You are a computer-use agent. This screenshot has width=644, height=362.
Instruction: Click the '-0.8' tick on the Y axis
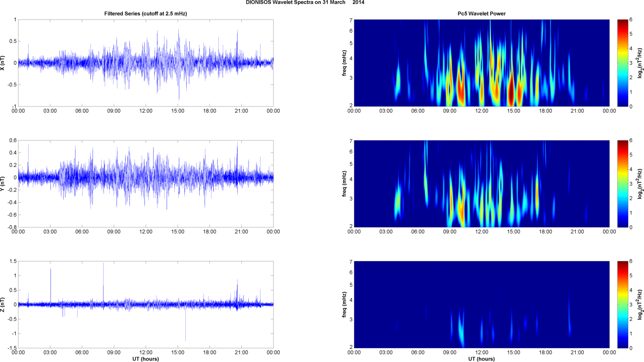coord(12,227)
